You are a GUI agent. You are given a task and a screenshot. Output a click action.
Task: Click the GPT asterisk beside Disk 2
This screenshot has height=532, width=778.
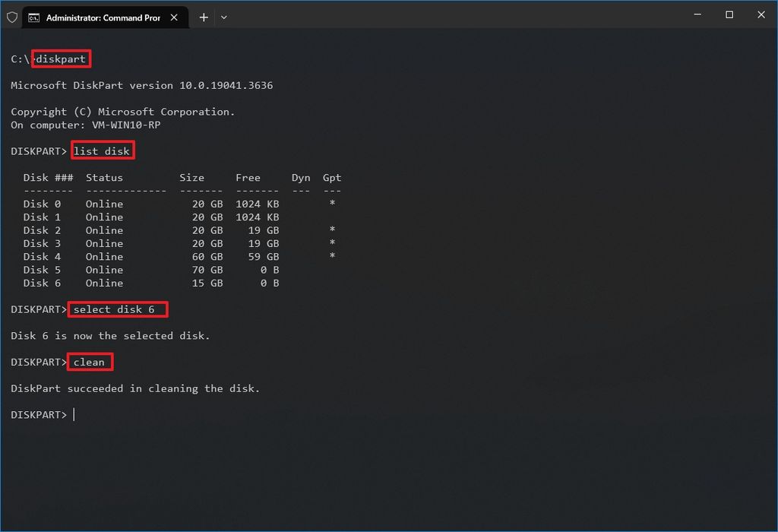[332, 230]
